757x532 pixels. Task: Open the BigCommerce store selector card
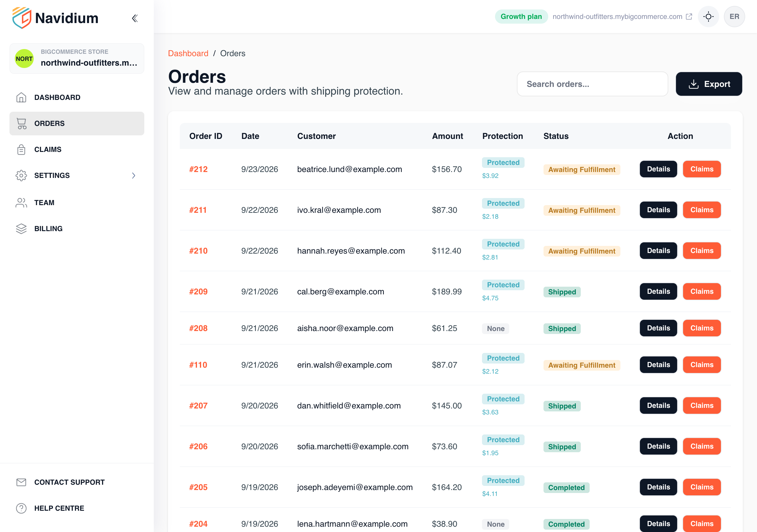pos(77,59)
